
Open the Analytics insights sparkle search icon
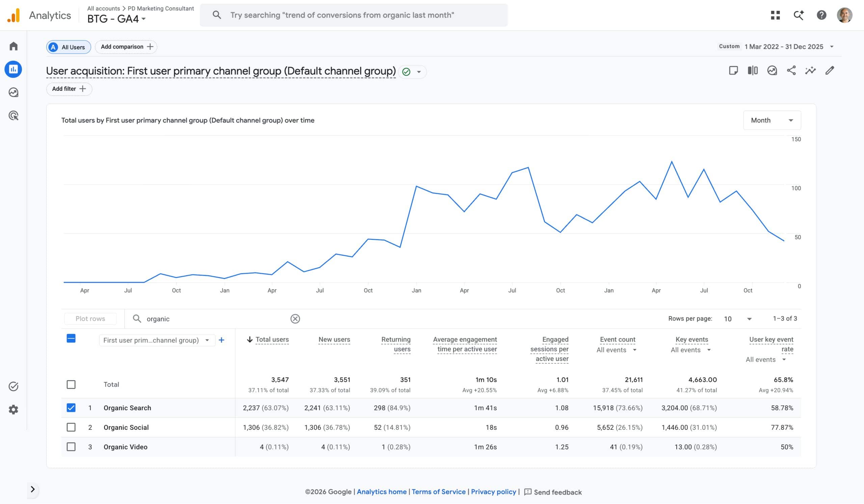[x=799, y=15]
